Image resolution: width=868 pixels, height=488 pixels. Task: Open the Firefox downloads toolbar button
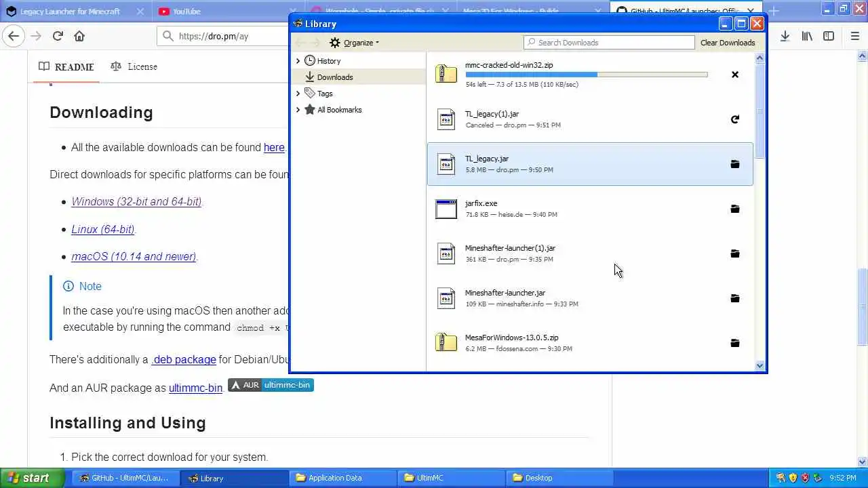pyautogui.click(x=785, y=36)
